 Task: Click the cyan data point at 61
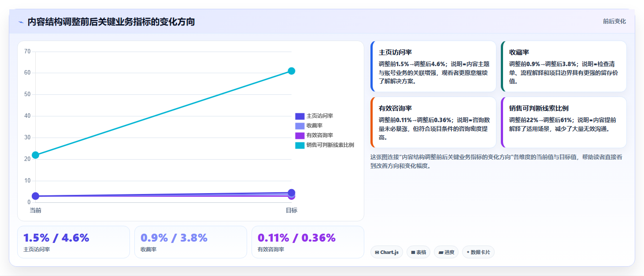click(x=291, y=71)
